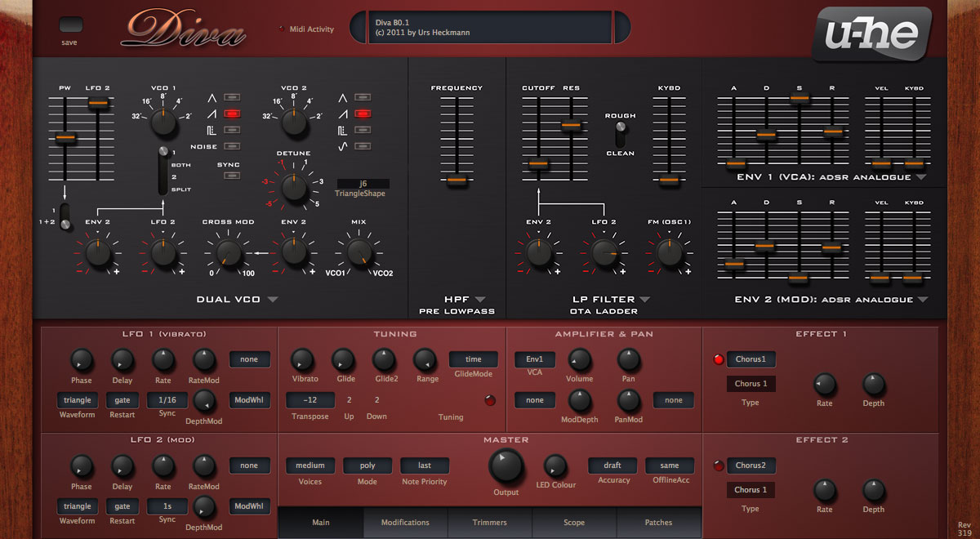Screen dimensions: 980x539
Task: Click the amplifier Pan knob
Action: (628, 359)
